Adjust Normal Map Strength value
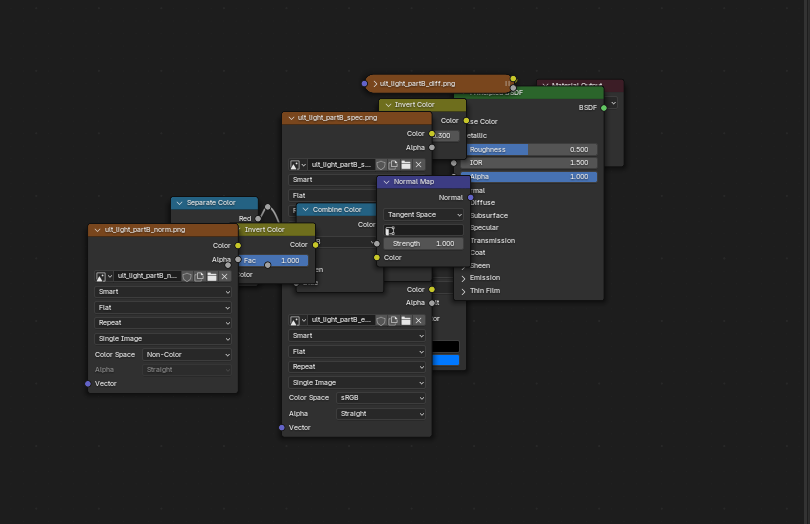810x524 pixels. coord(423,244)
